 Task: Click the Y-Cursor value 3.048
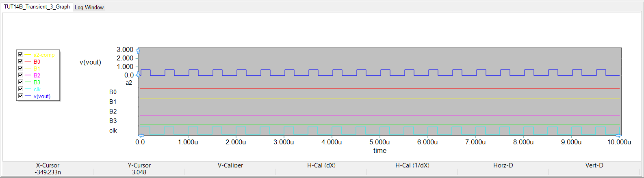pos(139,172)
